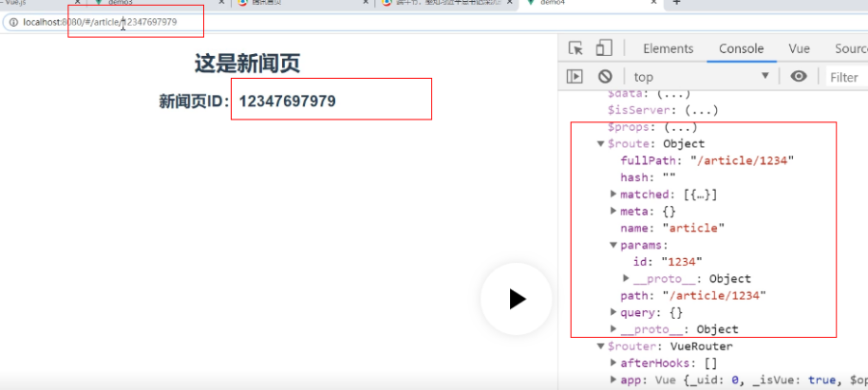This screenshot has height=390, width=868.
Task: Expand the afterHooks array entry
Action: [x=613, y=362]
